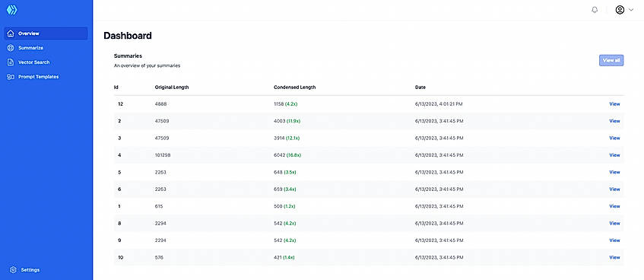
Task: Click the View all button
Action: [611, 60]
